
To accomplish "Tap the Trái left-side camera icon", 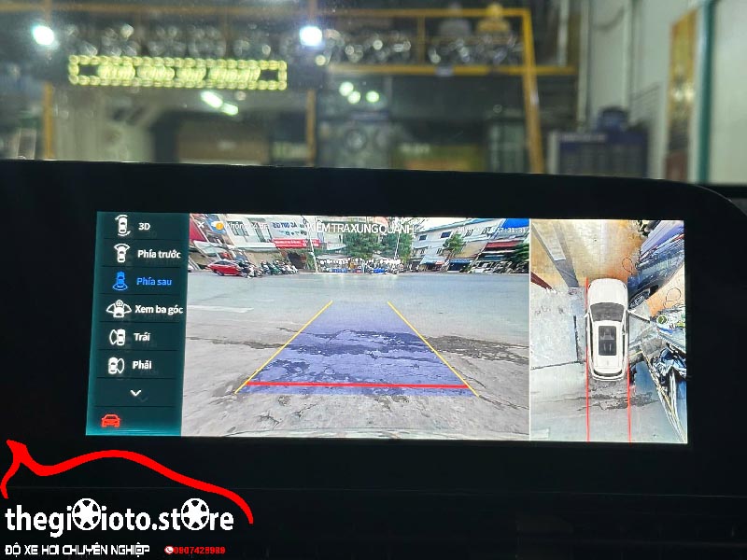I will pos(118,337).
